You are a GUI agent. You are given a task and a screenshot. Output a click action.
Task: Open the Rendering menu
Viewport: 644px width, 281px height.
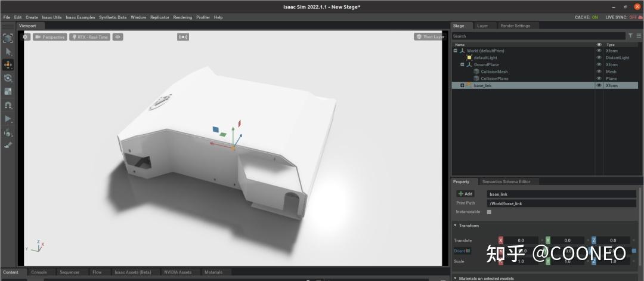182,17
